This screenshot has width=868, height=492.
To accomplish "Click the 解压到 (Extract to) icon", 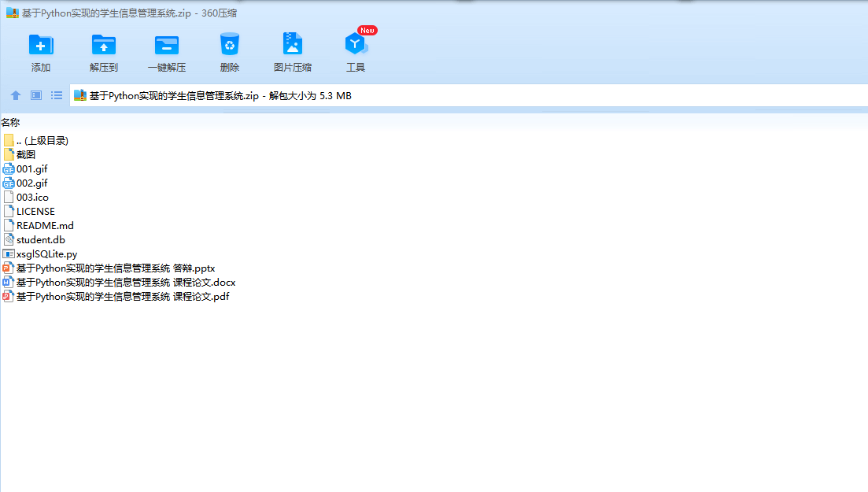I will (x=104, y=45).
